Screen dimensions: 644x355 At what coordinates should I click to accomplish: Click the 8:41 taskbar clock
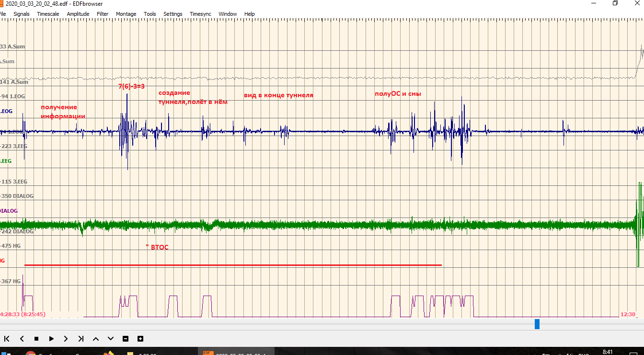(607, 352)
